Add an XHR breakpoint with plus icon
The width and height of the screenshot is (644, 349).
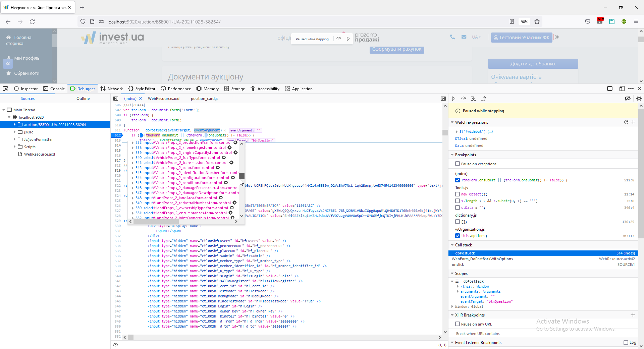[x=633, y=315]
